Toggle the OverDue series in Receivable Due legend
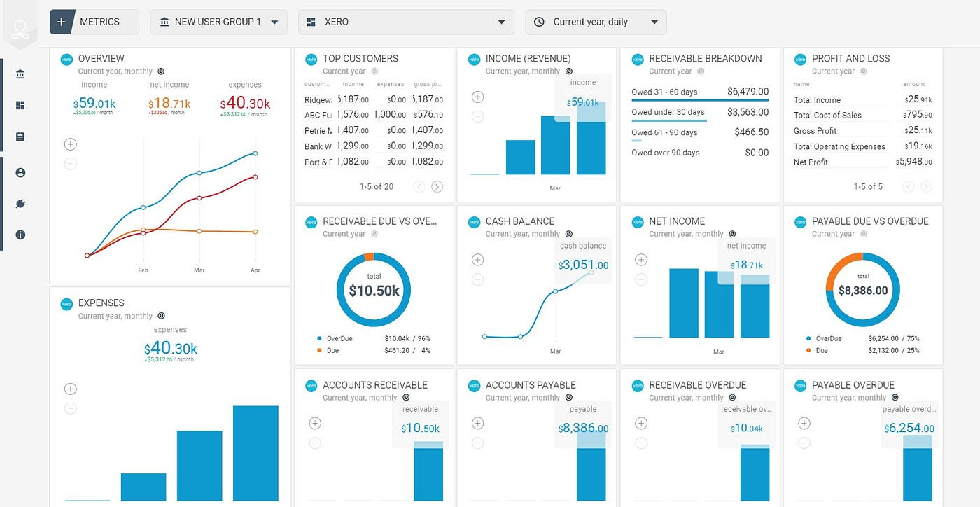Image resolution: width=980 pixels, height=507 pixels. click(x=339, y=338)
